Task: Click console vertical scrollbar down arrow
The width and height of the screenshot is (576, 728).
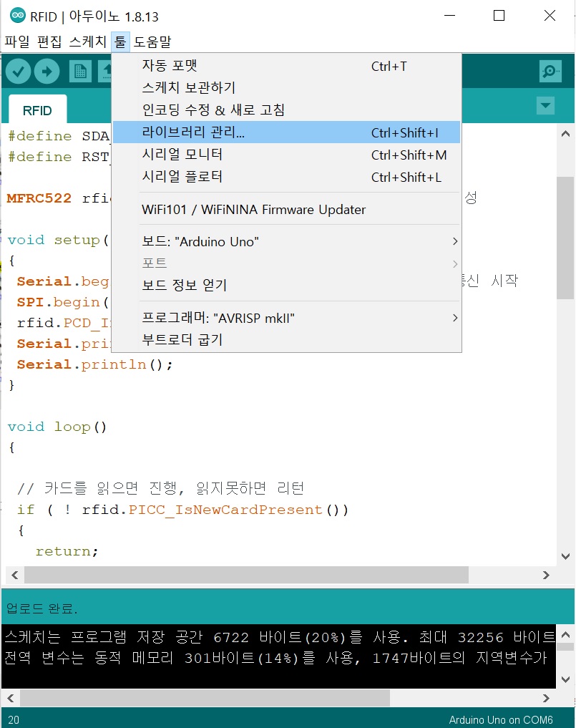Action: point(565,679)
